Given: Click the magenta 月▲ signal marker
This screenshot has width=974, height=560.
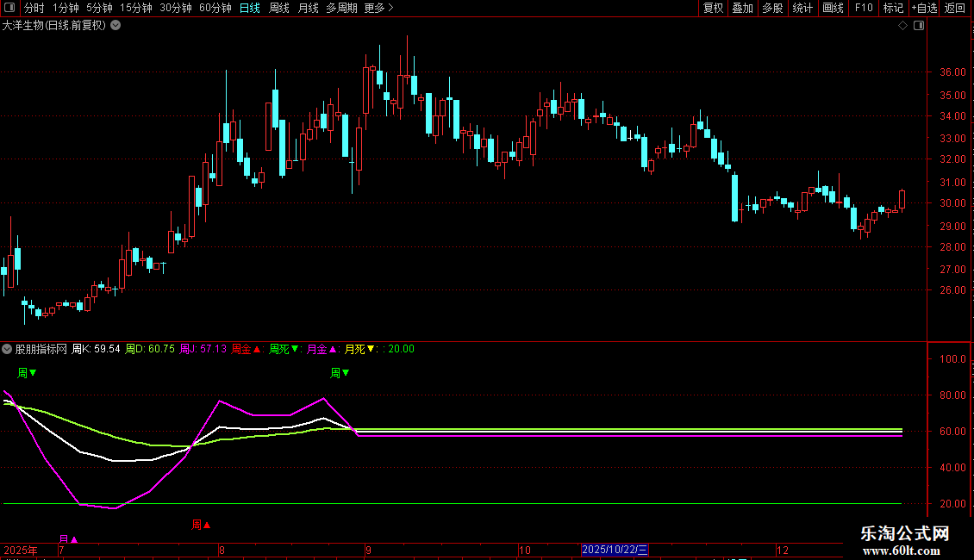Looking at the screenshot, I should 68,538.
